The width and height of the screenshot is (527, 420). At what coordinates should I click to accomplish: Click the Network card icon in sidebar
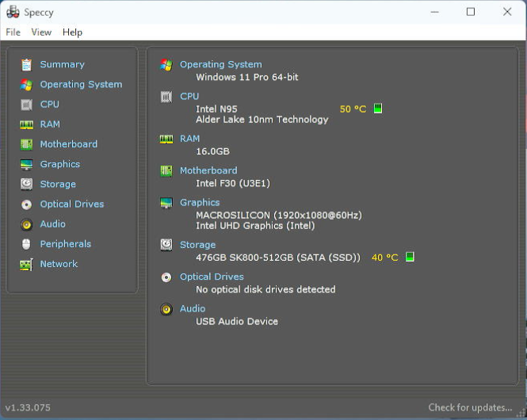point(26,265)
